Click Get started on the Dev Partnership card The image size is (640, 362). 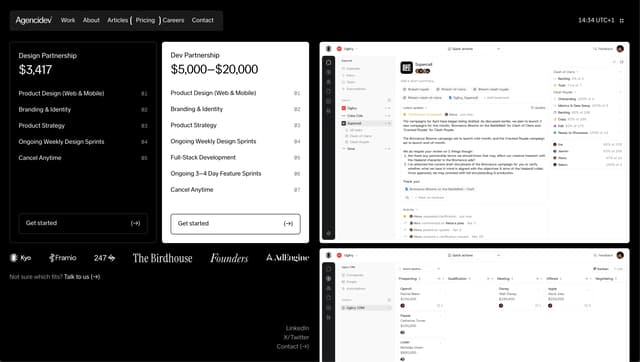tap(236, 224)
